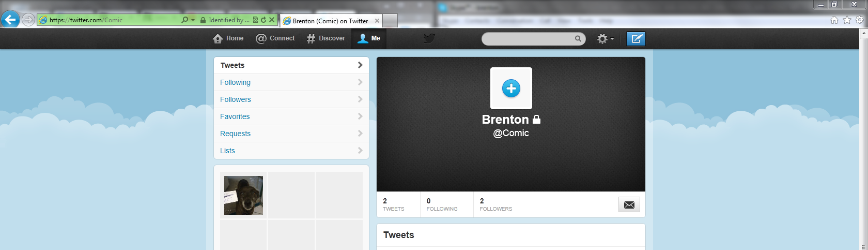Select the Me profile tab
Screen dimensions: 868x250
coord(369,38)
